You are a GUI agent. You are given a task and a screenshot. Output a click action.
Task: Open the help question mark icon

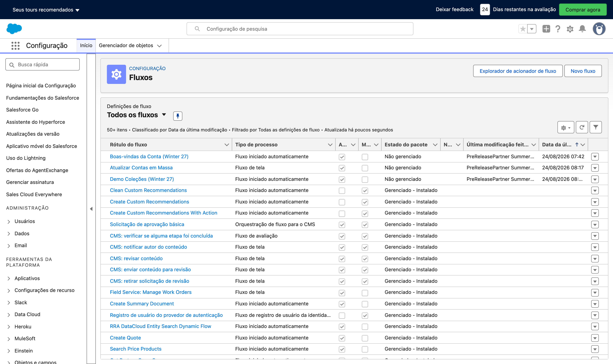click(558, 29)
